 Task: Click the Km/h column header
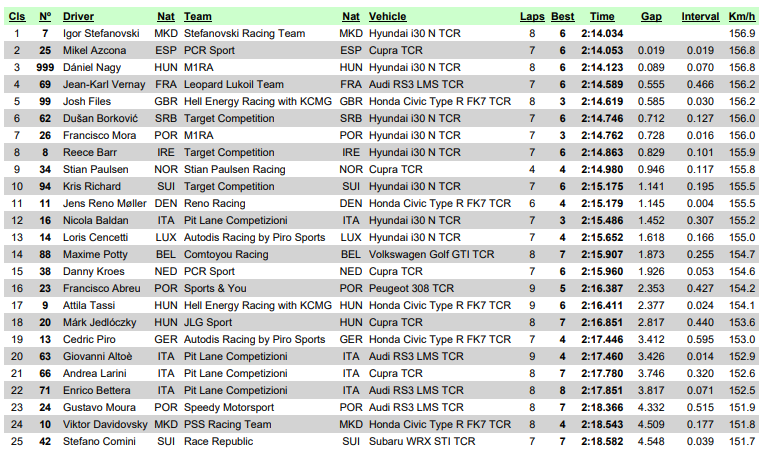click(741, 17)
